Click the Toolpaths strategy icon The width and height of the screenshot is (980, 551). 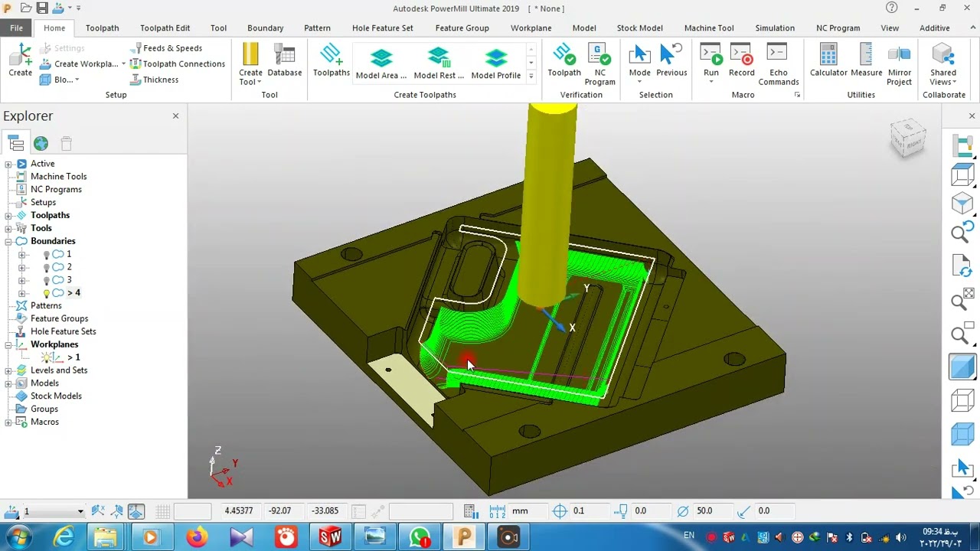tap(331, 60)
